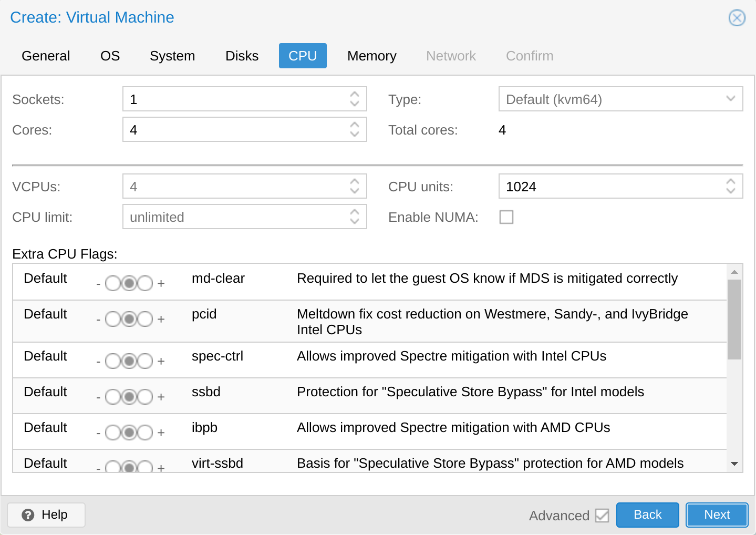This screenshot has height=535, width=756.
Task: Close the Create Virtual Machine dialog
Action: [x=737, y=18]
